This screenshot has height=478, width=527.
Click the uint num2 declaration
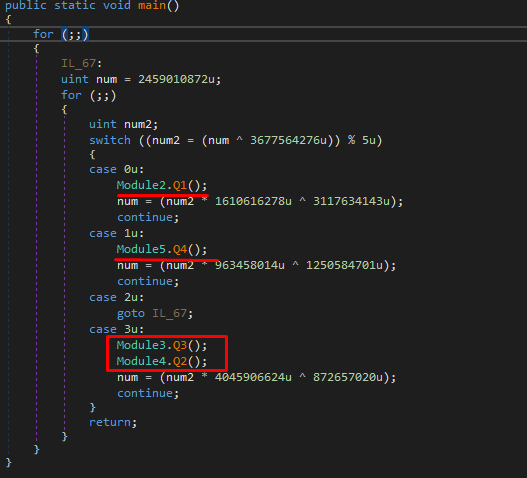123,124
